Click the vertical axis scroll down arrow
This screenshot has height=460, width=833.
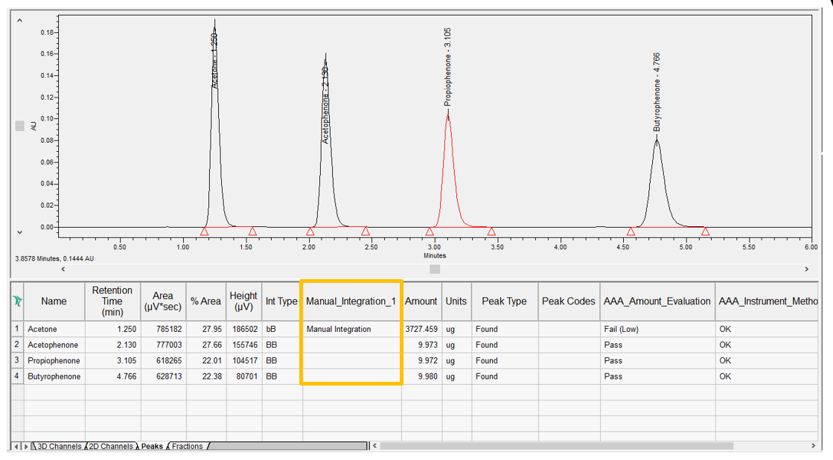tap(19, 231)
